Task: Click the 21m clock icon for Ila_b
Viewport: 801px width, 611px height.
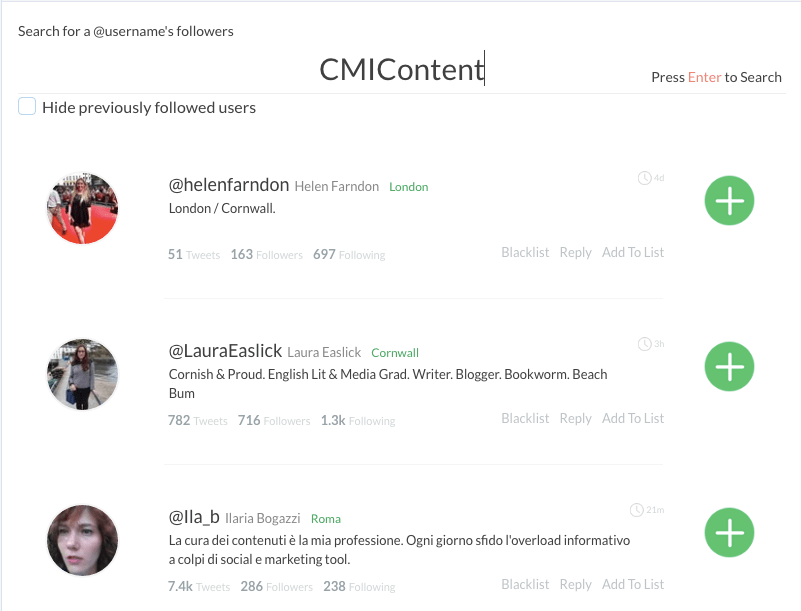Action: 637,510
